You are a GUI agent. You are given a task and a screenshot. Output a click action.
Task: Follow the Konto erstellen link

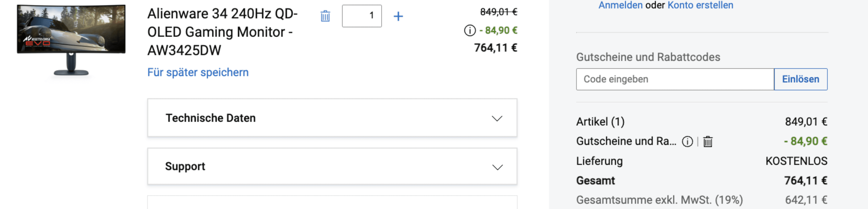700,5
